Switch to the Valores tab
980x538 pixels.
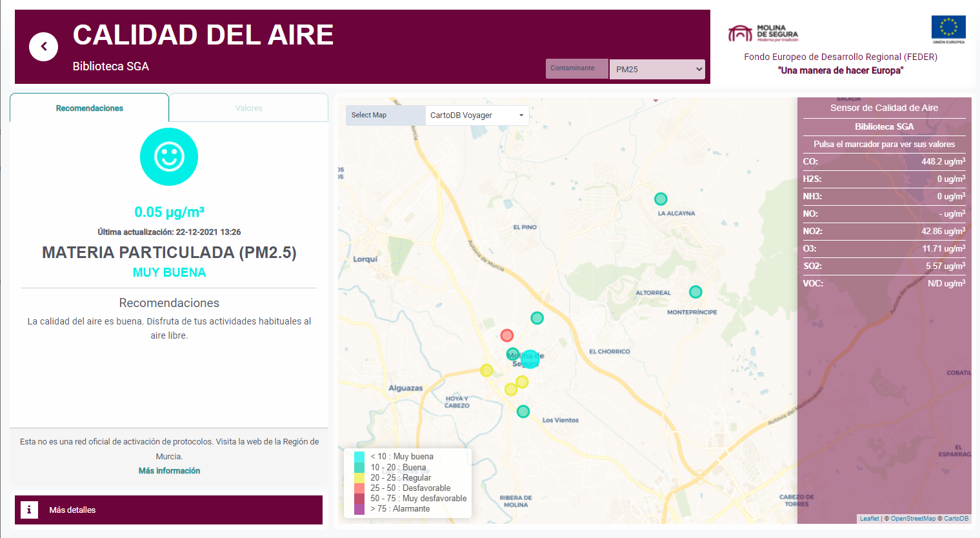[249, 108]
